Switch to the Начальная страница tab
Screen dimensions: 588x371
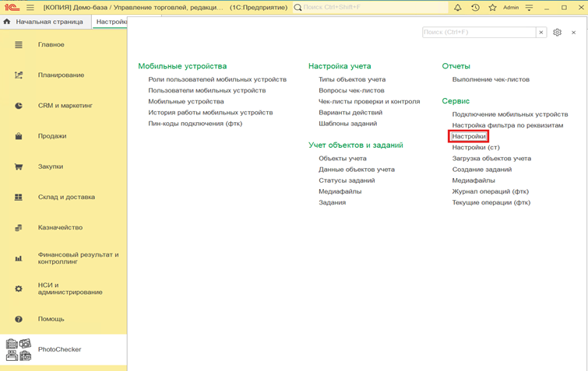48,22
